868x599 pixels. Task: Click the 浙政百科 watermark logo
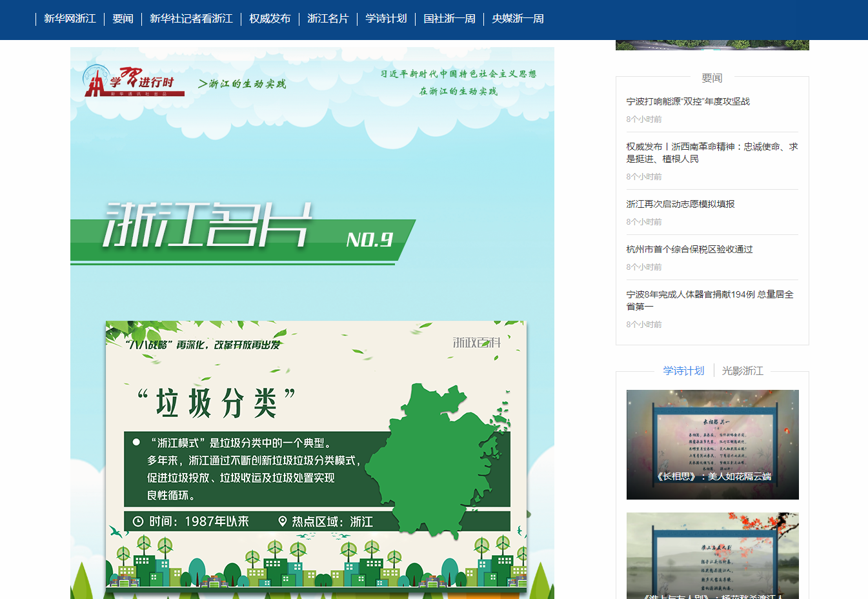tap(476, 342)
